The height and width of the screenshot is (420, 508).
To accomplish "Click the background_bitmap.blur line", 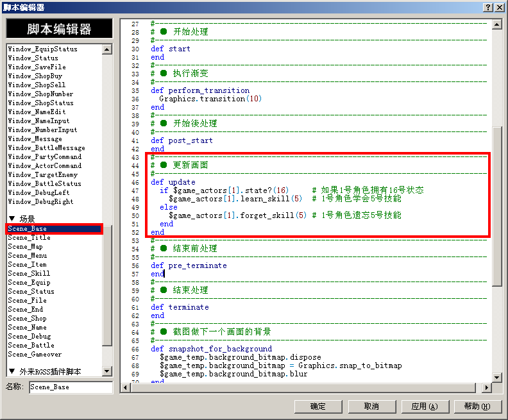I will [x=233, y=374].
